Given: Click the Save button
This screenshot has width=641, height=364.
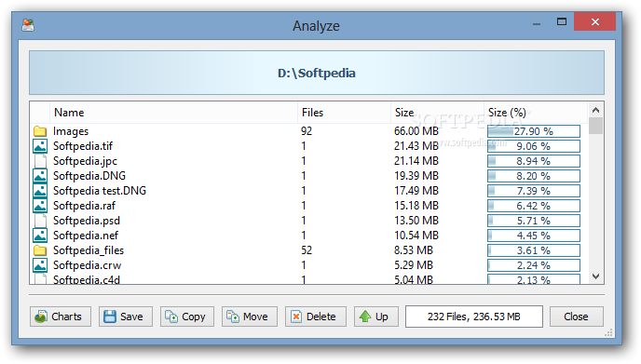Looking at the screenshot, I should pos(126,317).
